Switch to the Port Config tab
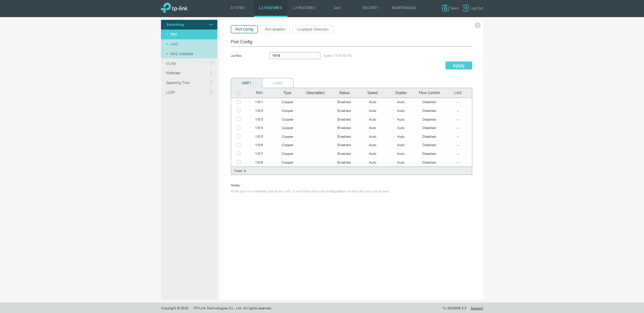The height and width of the screenshot is (313, 644). pyautogui.click(x=244, y=29)
